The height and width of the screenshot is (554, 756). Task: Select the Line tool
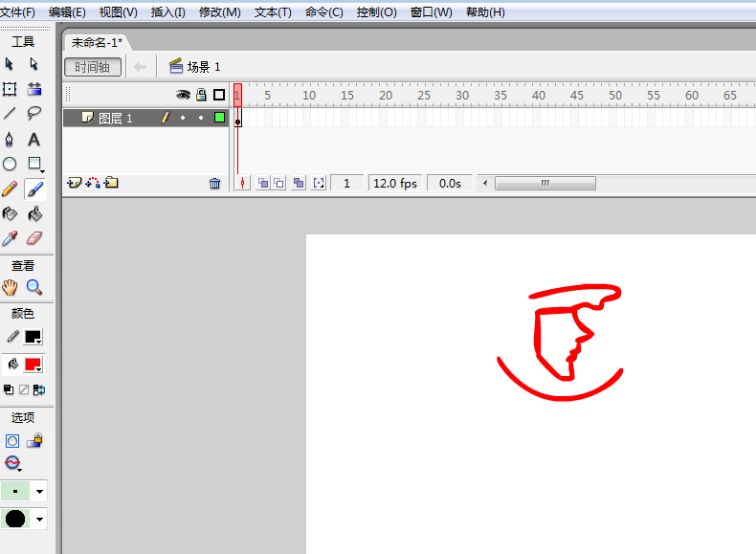tap(10, 113)
